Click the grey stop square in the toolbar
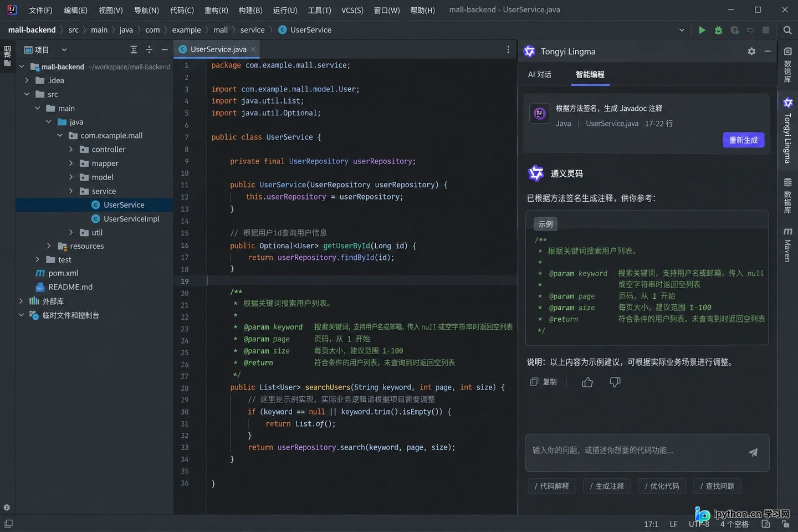 pyautogui.click(x=766, y=30)
